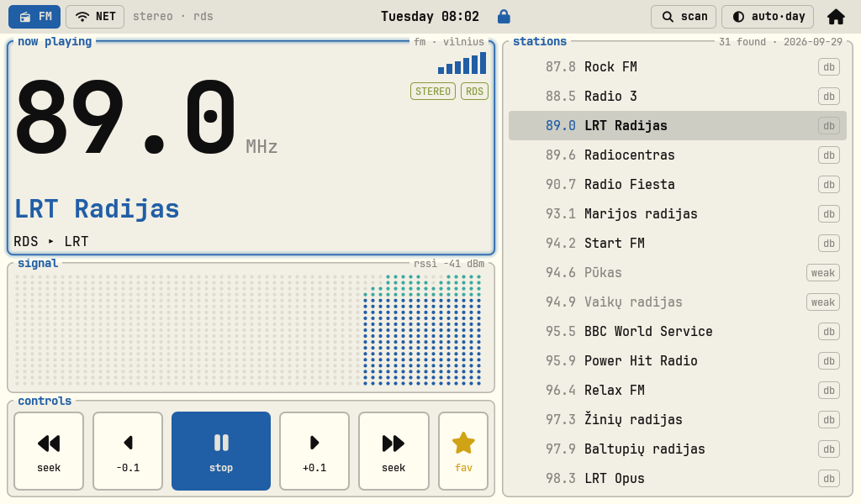The width and height of the screenshot is (861, 504).
Task: Go to home screen via house icon
Action: pyautogui.click(x=836, y=17)
